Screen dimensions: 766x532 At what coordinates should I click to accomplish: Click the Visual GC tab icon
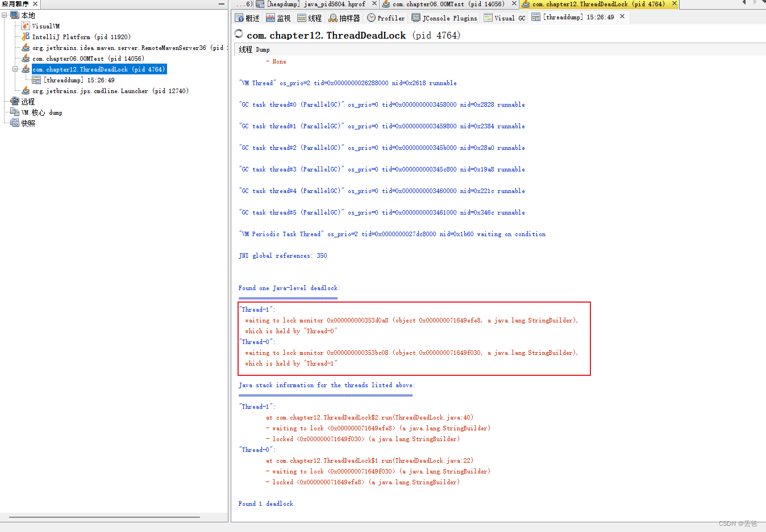(488, 18)
